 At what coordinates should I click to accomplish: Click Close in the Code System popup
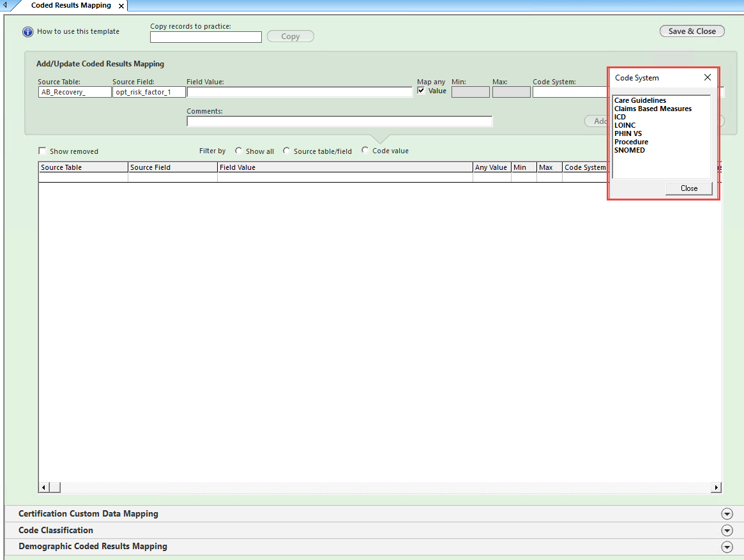tap(689, 188)
